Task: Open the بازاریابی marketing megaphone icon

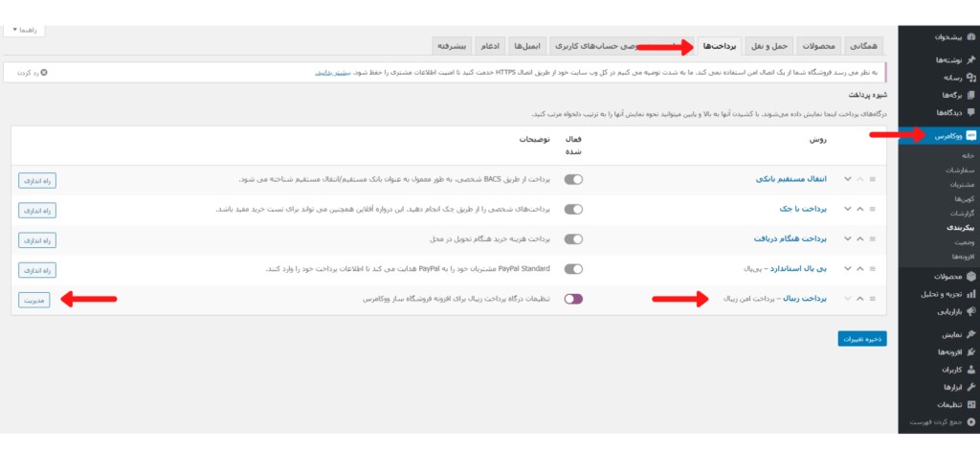Action: 970,311
